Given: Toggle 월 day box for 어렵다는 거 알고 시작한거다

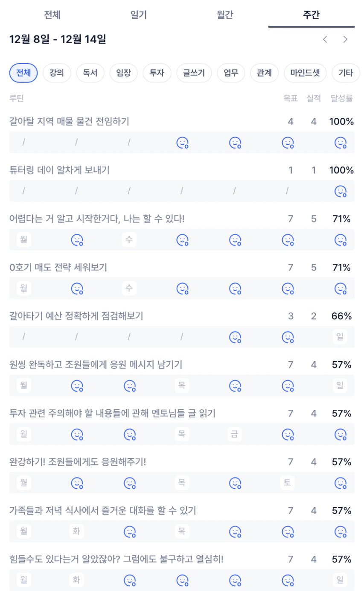Looking at the screenshot, I should tap(24, 240).
